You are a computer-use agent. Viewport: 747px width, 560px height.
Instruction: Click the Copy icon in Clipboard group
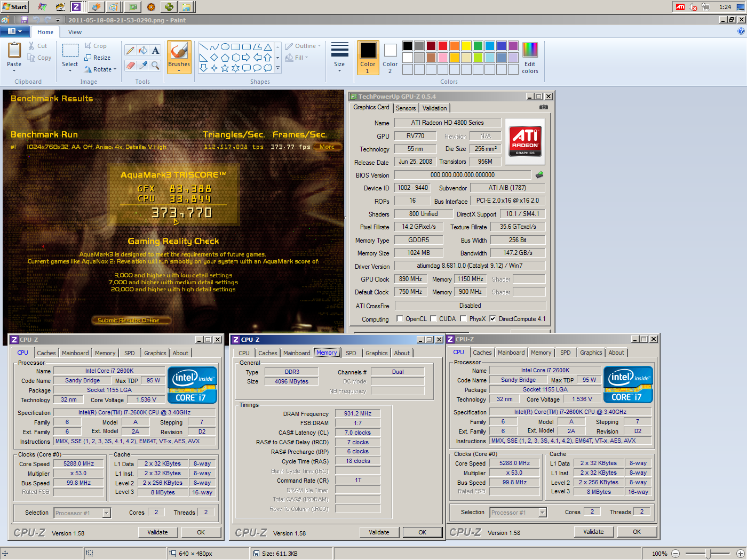point(31,58)
